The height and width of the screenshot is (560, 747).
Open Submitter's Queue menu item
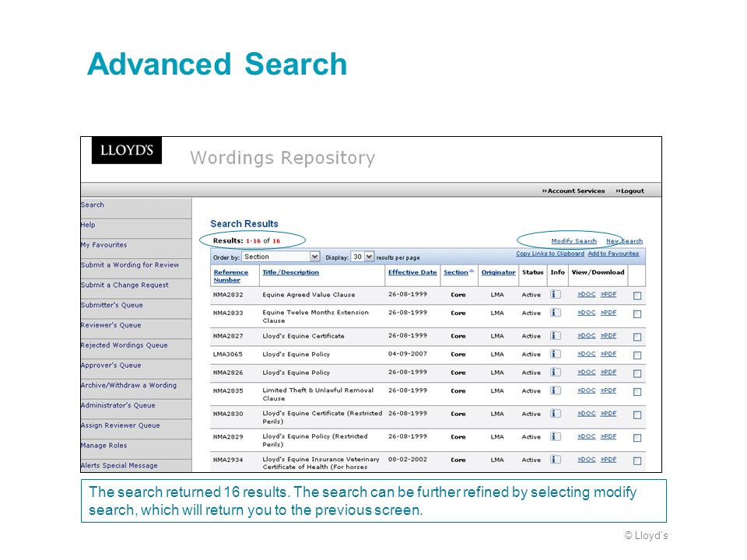(112, 305)
